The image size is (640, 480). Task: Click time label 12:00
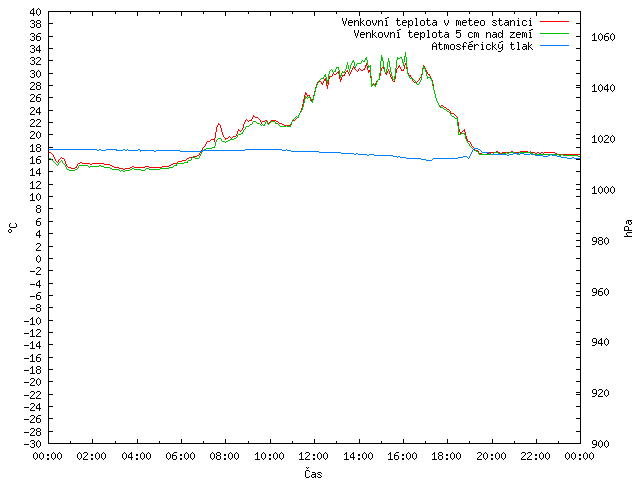pyautogui.click(x=313, y=456)
